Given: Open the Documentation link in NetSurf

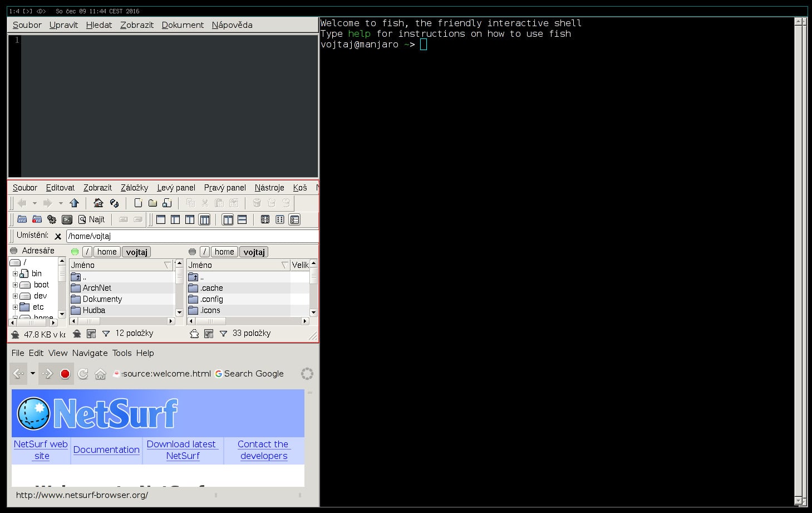Looking at the screenshot, I should point(106,450).
